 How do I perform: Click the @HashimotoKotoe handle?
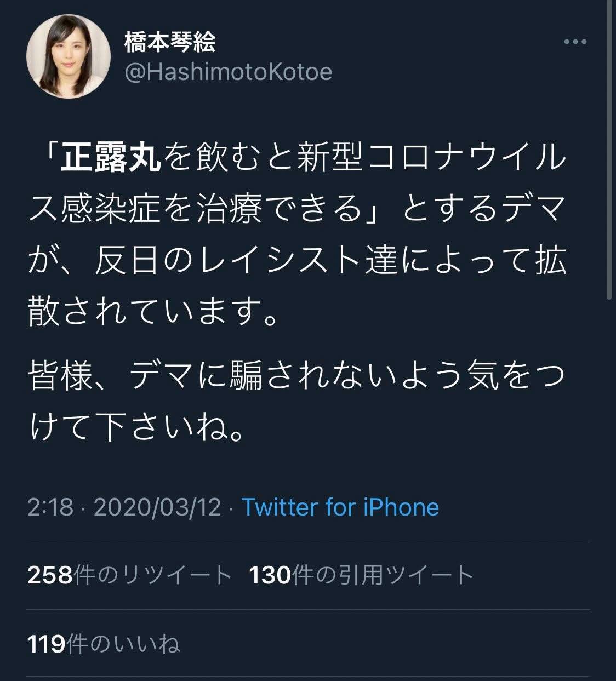point(229,72)
